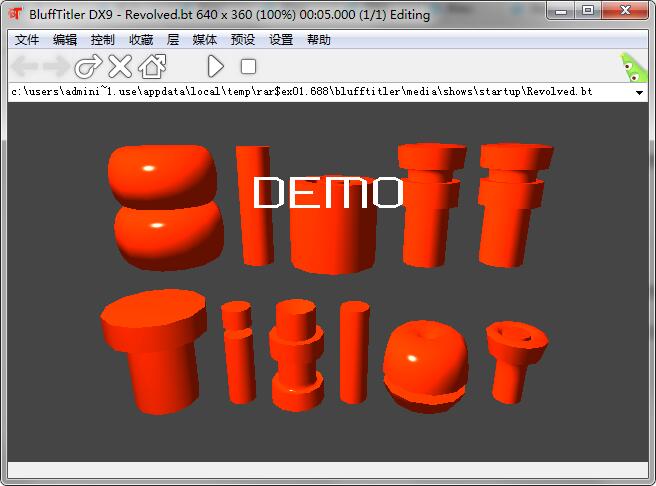Click the forward arrow navigation icon
656x486 pixels.
coord(56,66)
